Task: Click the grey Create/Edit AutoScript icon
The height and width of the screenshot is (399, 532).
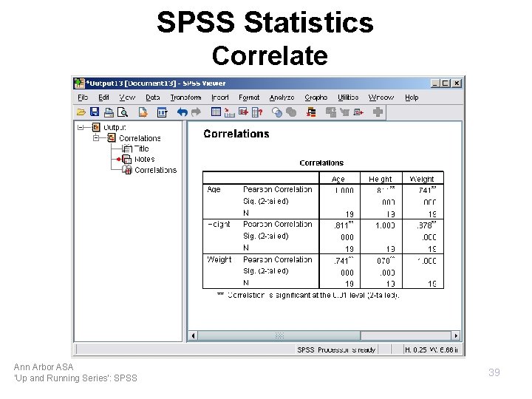Action: pos(344,112)
